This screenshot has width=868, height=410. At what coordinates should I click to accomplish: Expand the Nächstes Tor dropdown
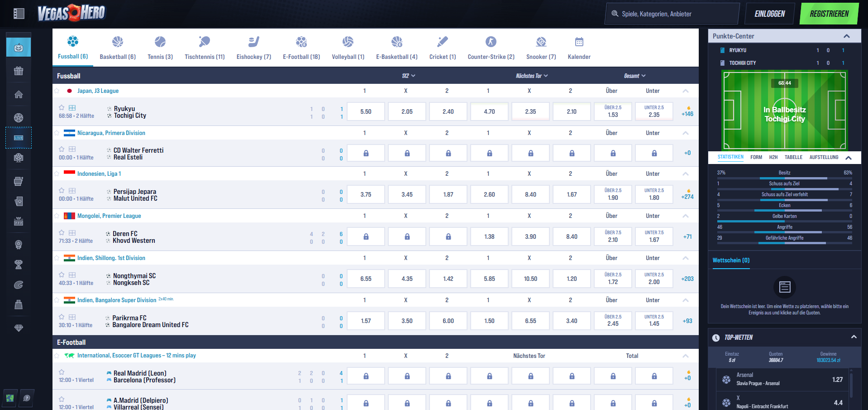tap(531, 76)
